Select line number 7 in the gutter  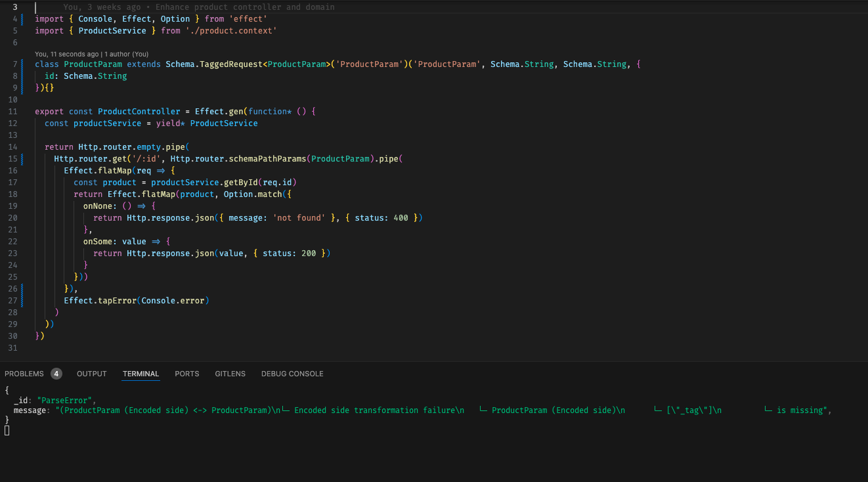click(14, 64)
